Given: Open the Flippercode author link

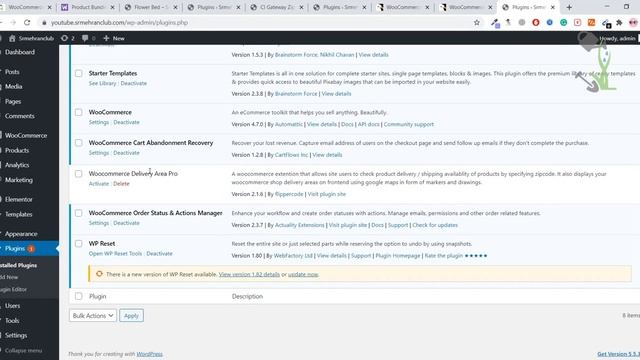Looking at the screenshot, I should pos(289,194).
